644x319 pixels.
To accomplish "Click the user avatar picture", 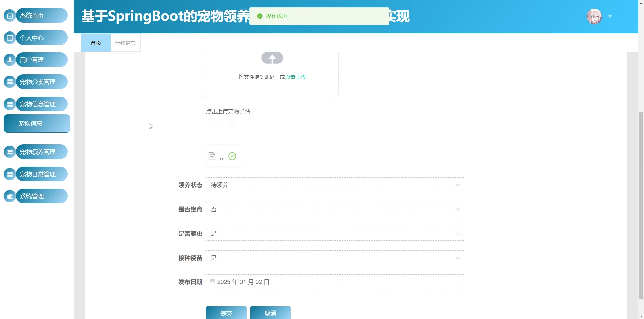I will coord(594,16).
